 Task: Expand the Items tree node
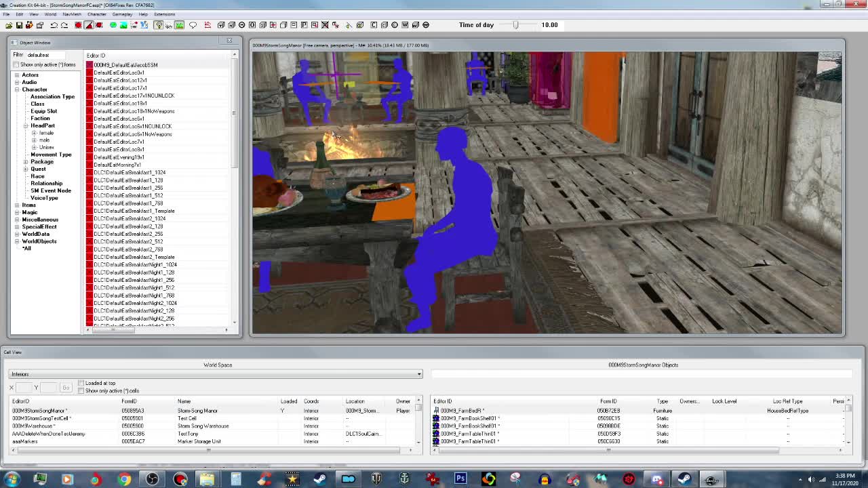click(17, 205)
